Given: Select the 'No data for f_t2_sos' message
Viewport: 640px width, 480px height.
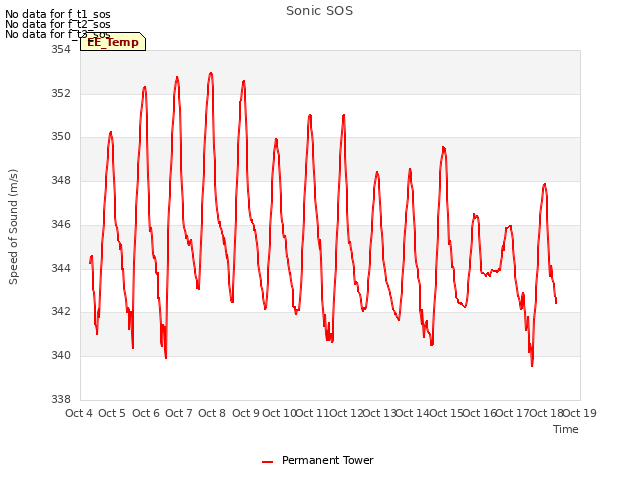Looking at the screenshot, I should pyautogui.click(x=58, y=24).
